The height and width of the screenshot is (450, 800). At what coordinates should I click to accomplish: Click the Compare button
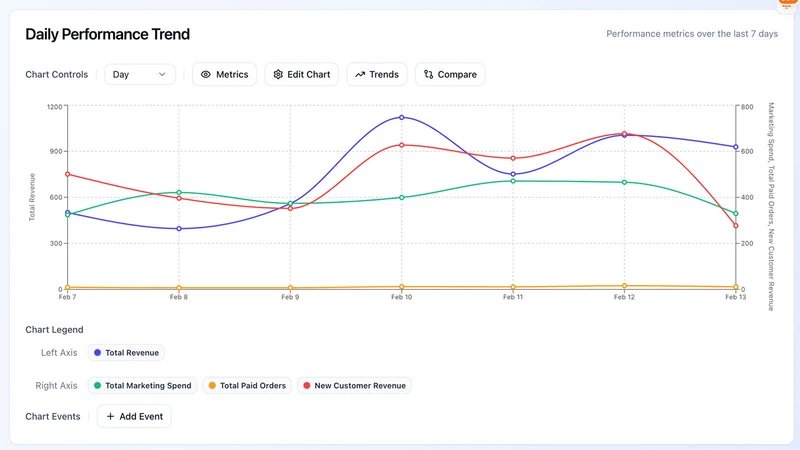[x=450, y=74]
